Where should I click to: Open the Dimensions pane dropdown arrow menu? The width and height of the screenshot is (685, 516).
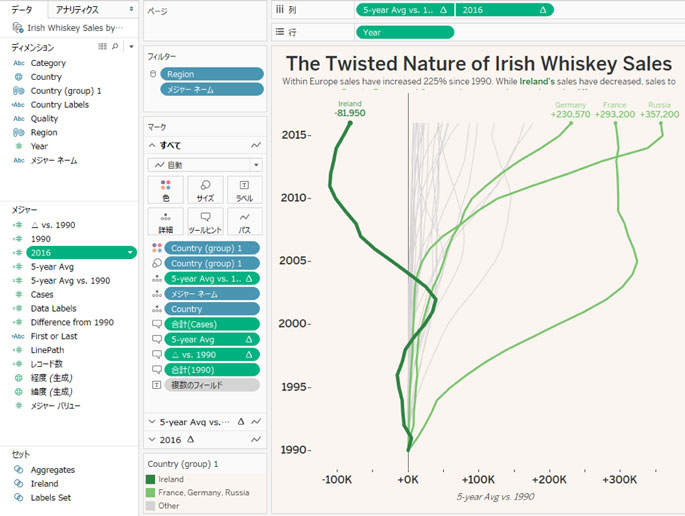(129, 47)
